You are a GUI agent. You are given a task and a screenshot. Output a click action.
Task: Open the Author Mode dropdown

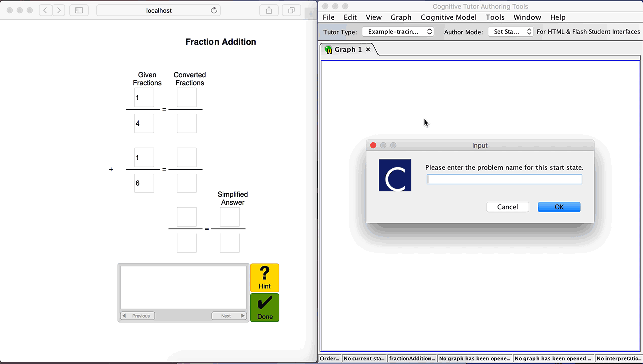[510, 31]
